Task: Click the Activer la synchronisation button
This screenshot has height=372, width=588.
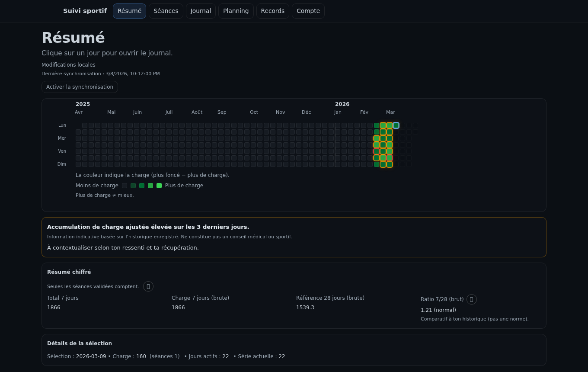Action: (80, 87)
